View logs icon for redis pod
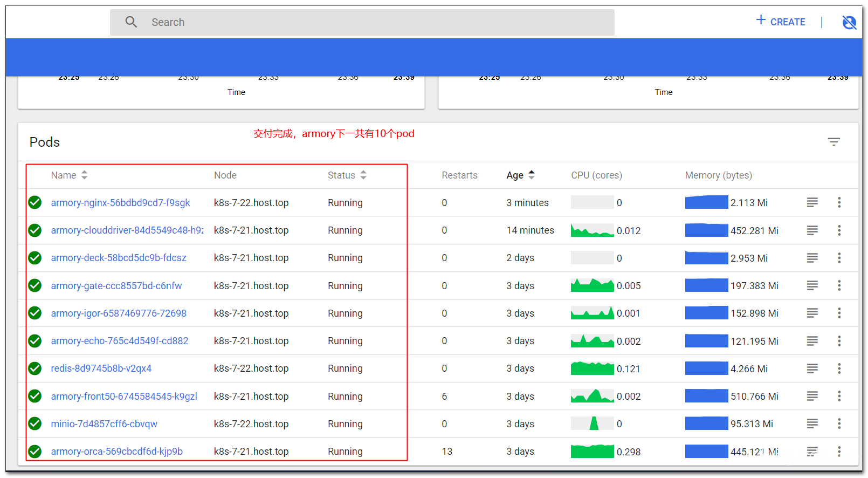The height and width of the screenshot is (478, 868). [x=812, y=368]
